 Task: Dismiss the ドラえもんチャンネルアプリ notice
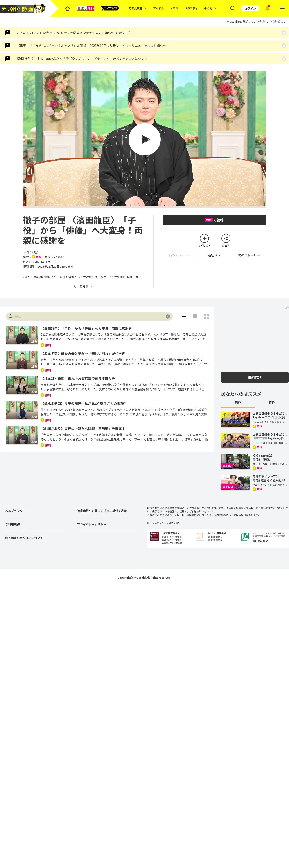point(284,46)
